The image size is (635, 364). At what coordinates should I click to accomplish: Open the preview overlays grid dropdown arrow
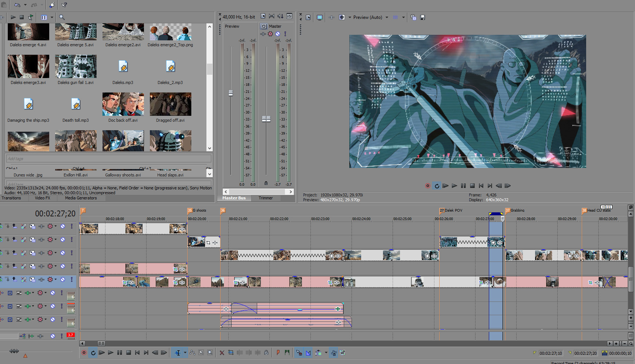pyautogui.click(x=403, y=17)
